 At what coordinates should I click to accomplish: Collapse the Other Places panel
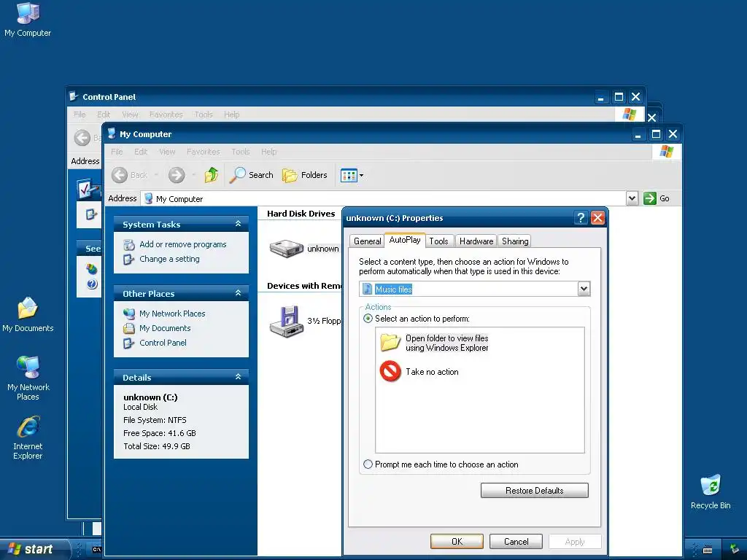pyautogui.click(x=239, y=293)
